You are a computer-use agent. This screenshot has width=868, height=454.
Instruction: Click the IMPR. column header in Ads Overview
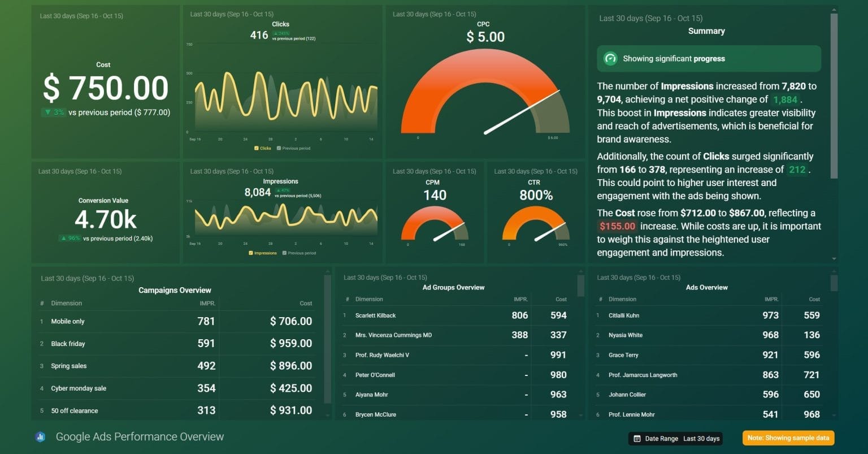click(771, 299)
